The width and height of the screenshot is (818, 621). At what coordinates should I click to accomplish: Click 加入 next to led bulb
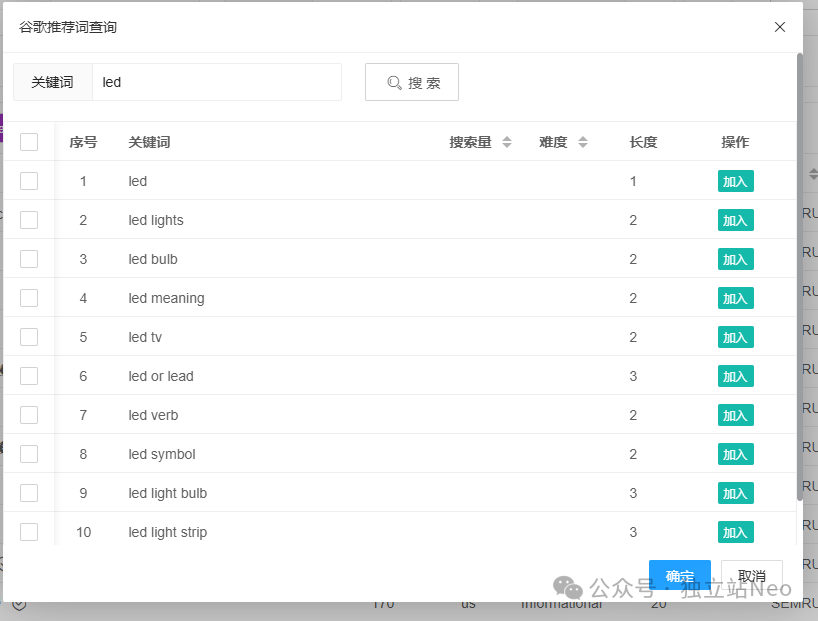735,259
